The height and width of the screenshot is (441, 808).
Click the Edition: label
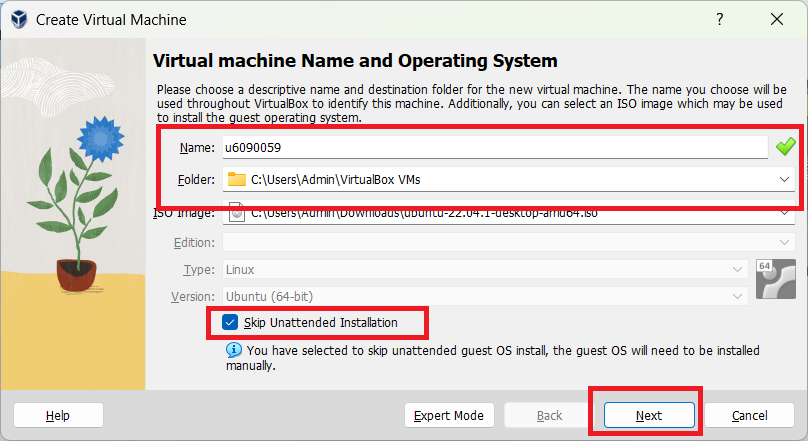pos(194,242)
